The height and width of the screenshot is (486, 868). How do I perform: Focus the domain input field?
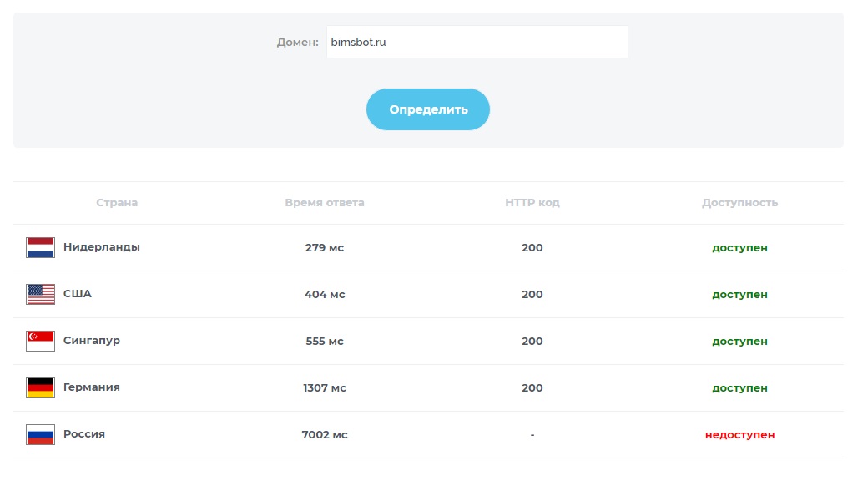[x=477, y=42]
